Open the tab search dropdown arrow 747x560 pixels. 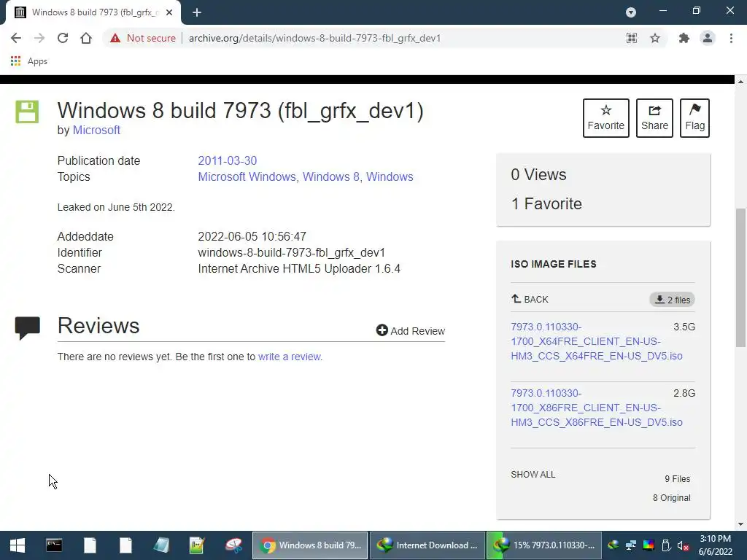click(631, 12)
